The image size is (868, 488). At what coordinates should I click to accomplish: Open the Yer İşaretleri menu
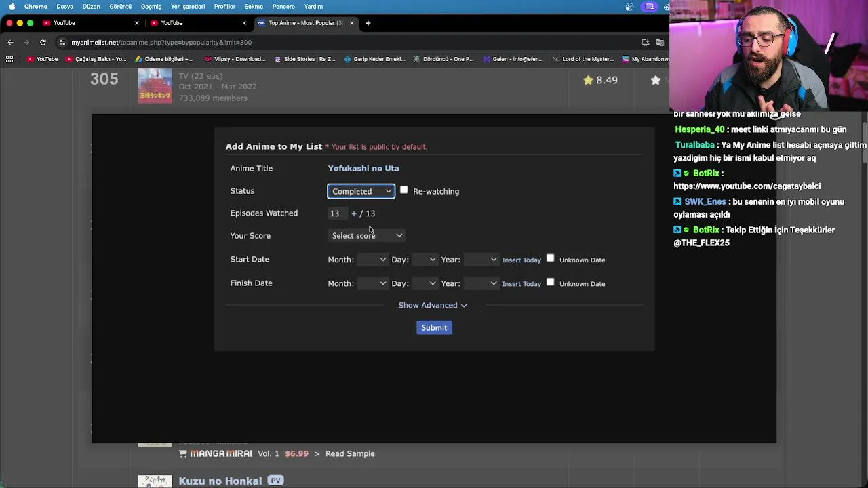coord(188,7)
